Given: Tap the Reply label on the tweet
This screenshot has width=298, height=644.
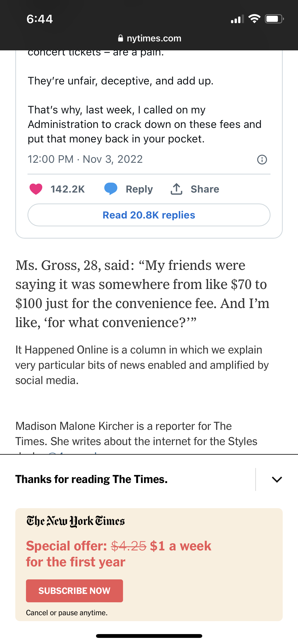Looking at the screenshot, I should click(x=139, y=189).
